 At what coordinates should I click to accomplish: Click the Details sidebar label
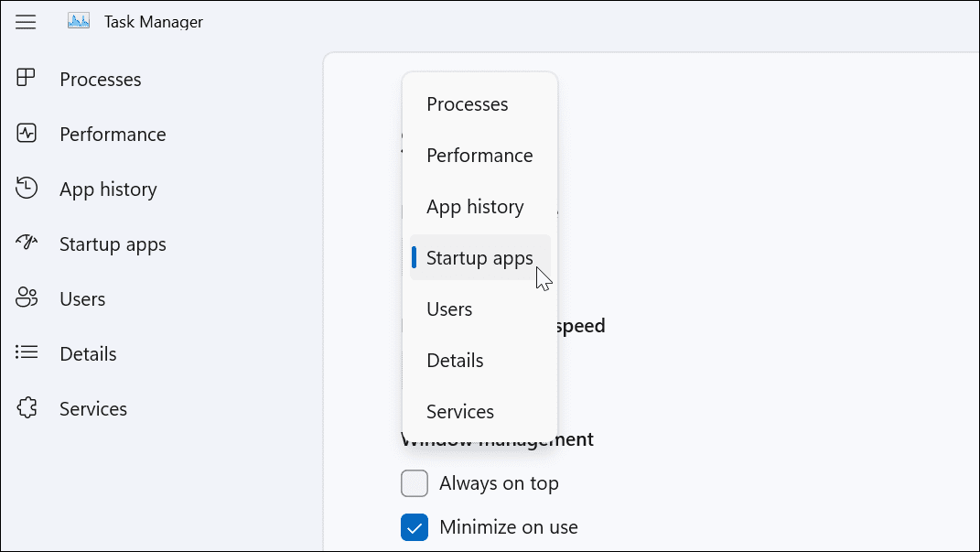coord(88,353)
